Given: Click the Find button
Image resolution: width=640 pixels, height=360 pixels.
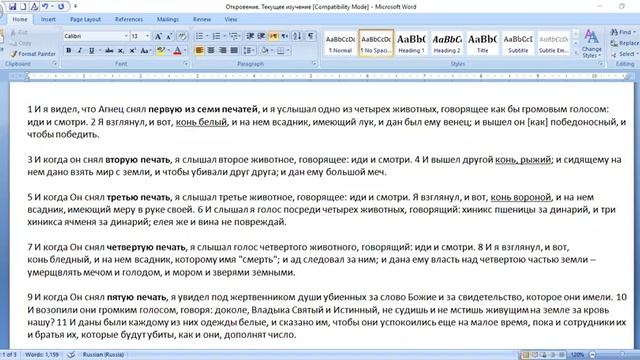Looking at the screenshot, I should click(623, 32).
